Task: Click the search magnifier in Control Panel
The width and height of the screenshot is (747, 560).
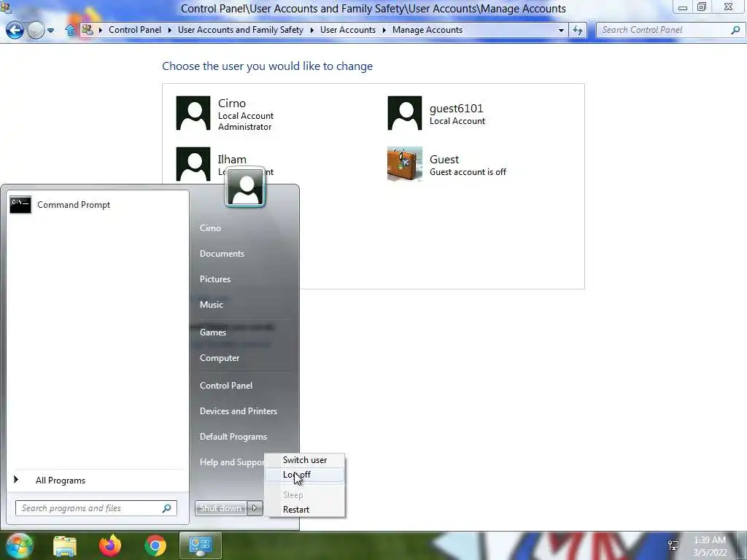Action: (735, 30)
